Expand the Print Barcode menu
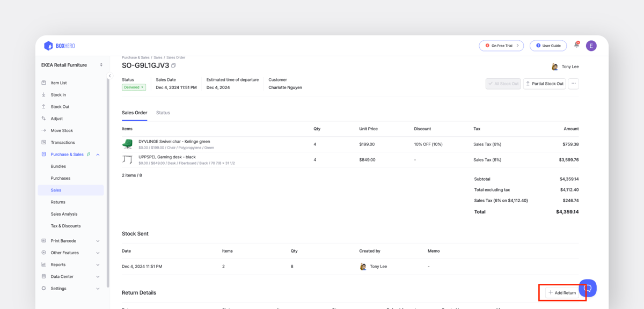Viewport: 644px width, 309px height. pyautogui.click(x=71, y=241)
